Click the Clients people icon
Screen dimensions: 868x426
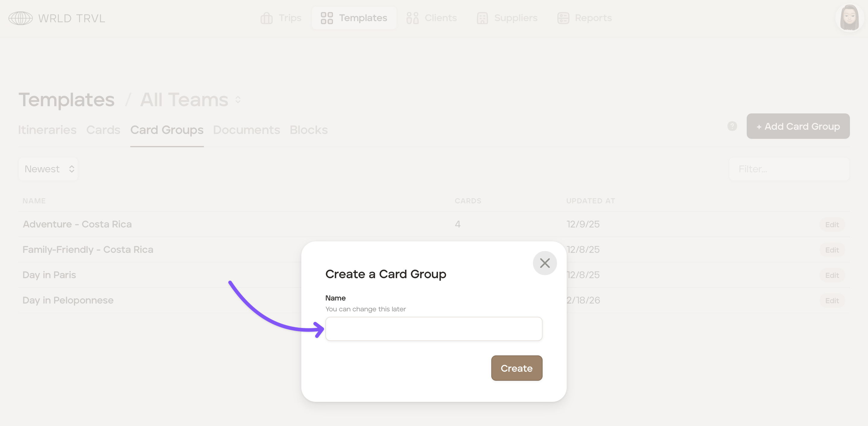tap(412, 18)
